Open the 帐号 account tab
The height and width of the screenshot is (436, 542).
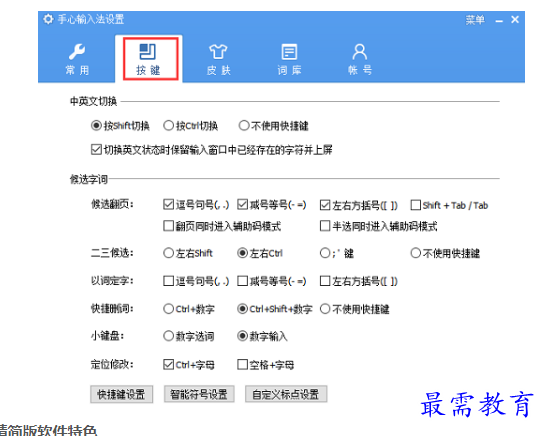coord(360,59)
